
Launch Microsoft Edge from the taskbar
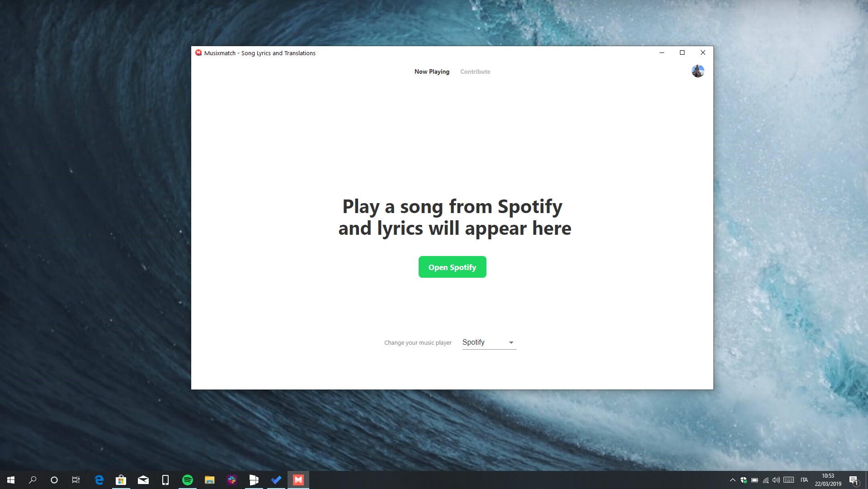pyautogui.click(x=99, y=480)
